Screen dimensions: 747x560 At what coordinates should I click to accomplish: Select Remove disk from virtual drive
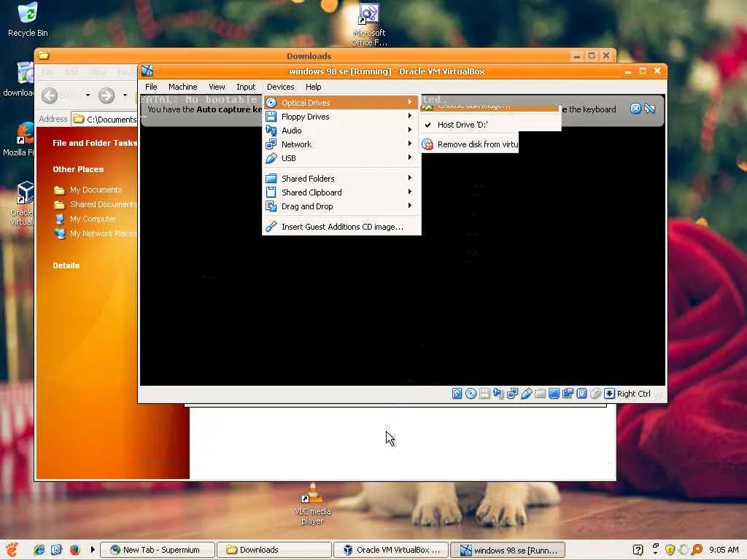pyautogui.click(x=470, y=144)
